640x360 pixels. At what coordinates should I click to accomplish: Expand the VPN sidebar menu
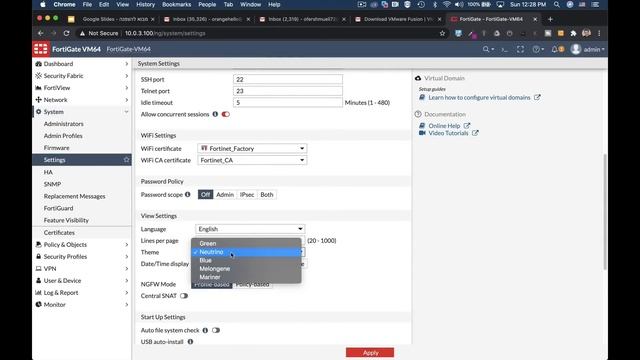[82, 269]
